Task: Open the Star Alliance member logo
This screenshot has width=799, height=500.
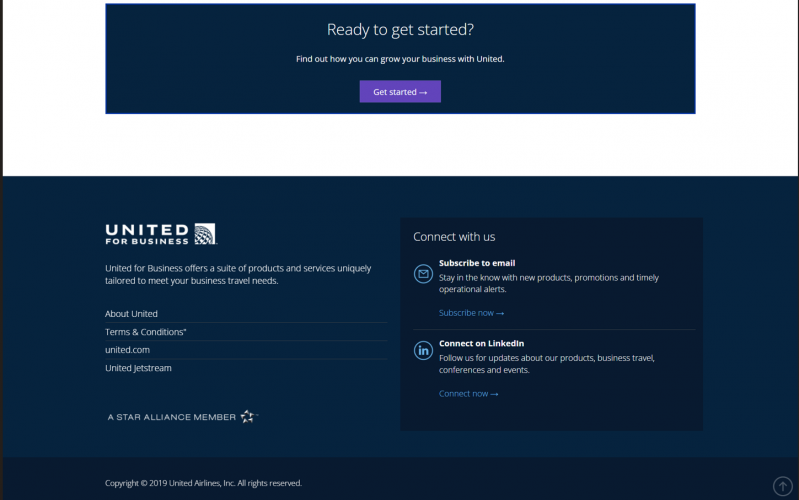Action: tap(183, 416)
